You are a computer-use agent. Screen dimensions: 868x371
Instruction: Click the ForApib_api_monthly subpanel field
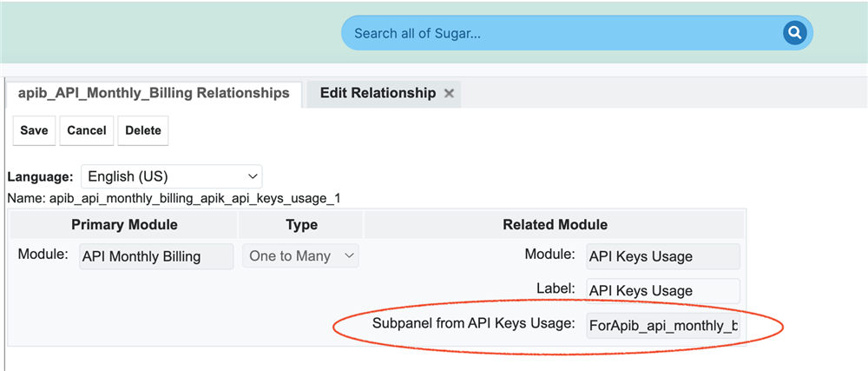pos(663,326)
